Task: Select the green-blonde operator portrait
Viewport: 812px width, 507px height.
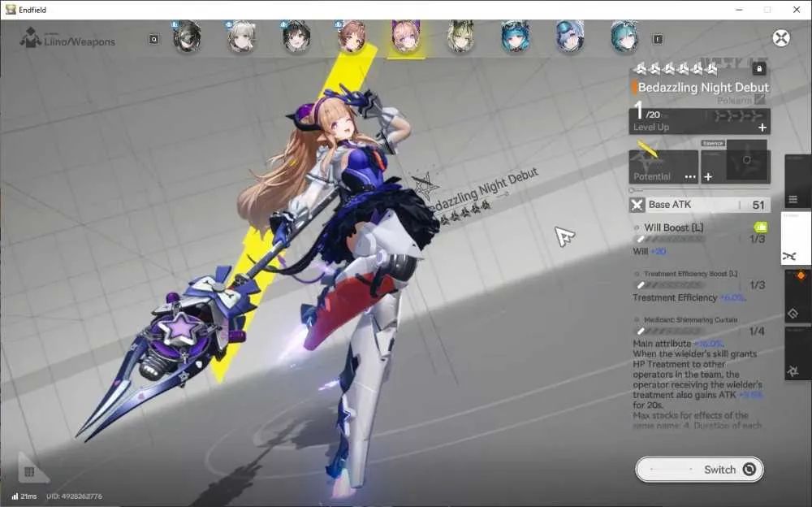Action: 461,37
